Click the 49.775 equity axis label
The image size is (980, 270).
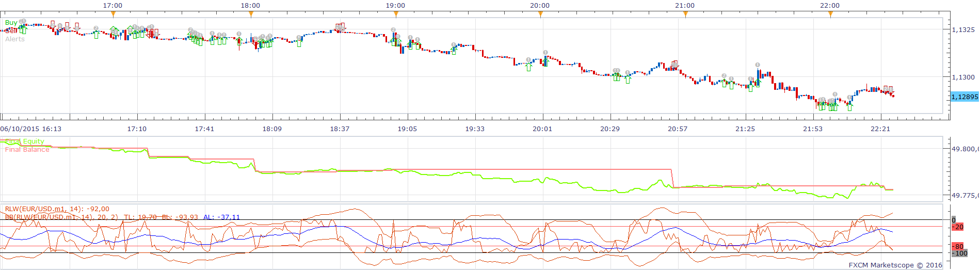pyautogui.click(x=965, y=196)
